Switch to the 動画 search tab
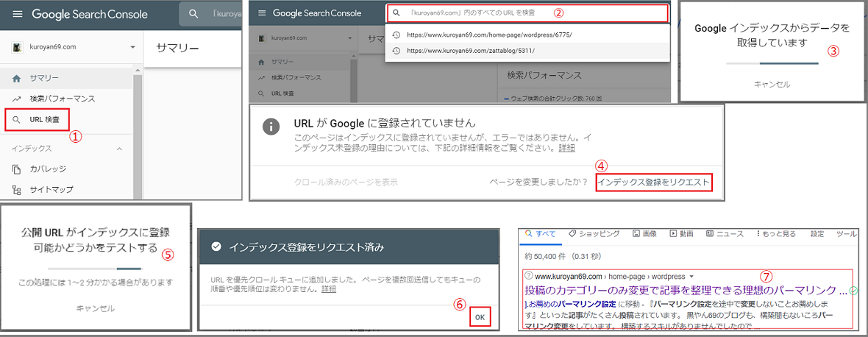The image size is (868, 337). click(682, 234)
